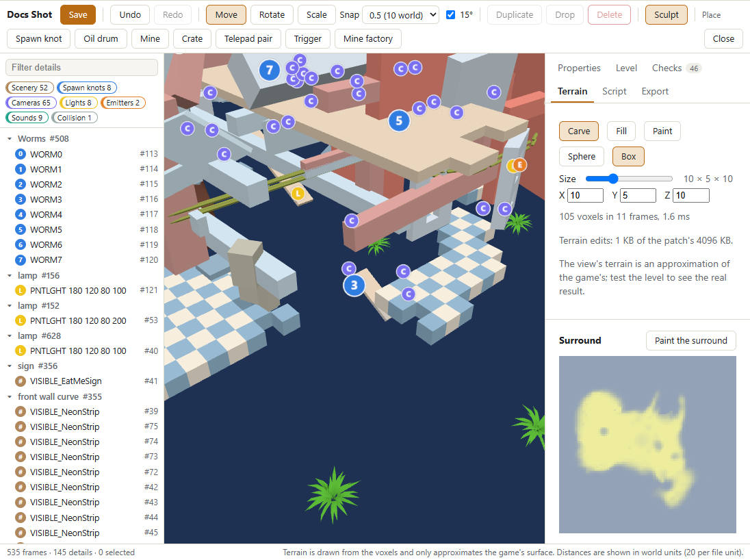Toggle the Scenery 52 filter chip
Image resolution: width=750 pixels, height=560 pixels.
click(29, 88)
